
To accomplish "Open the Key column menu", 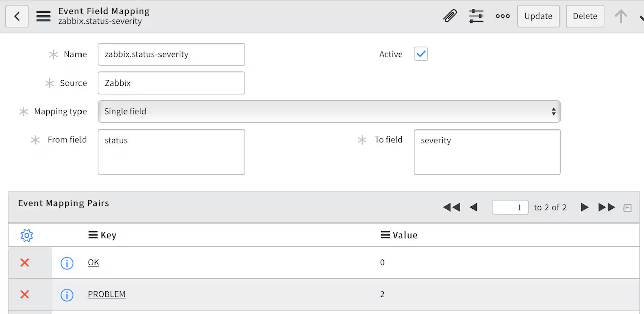I will click(x=93, y=235).
